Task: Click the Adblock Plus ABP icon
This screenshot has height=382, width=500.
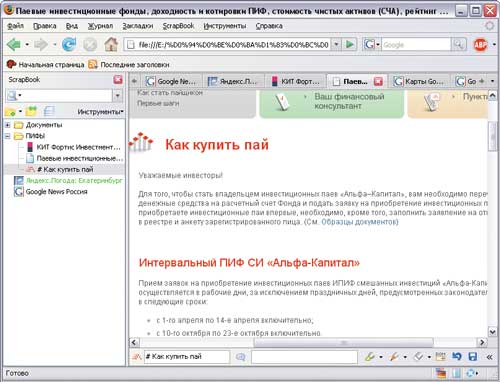Action: (x=480, y=44)
